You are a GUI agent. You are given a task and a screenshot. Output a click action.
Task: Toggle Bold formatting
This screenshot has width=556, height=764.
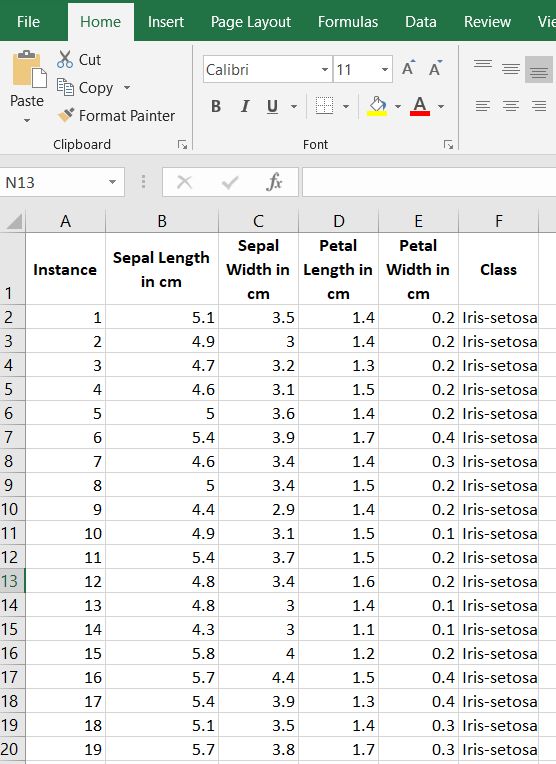click(x=216, y=106)
